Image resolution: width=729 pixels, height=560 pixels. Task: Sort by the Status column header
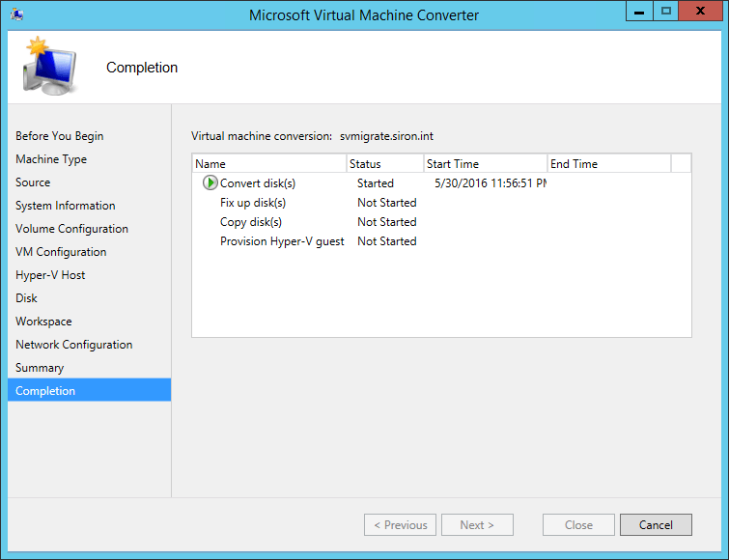[x=385, y=163]
